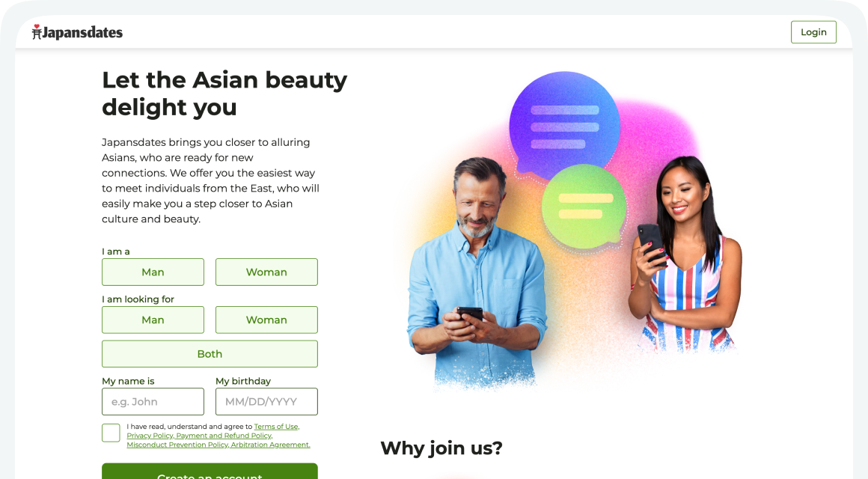Click the man holding phone image

click(477, 272)
